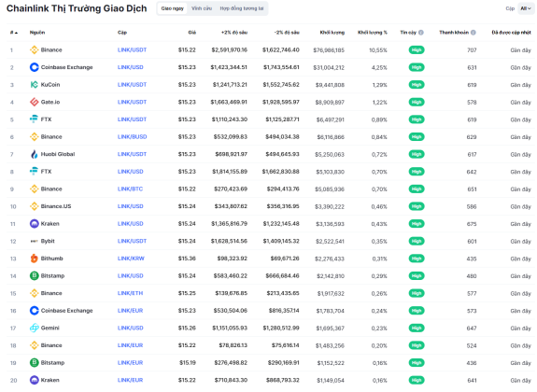
Task: Click the Huobi Global flame logo
Action: point(34,154)
